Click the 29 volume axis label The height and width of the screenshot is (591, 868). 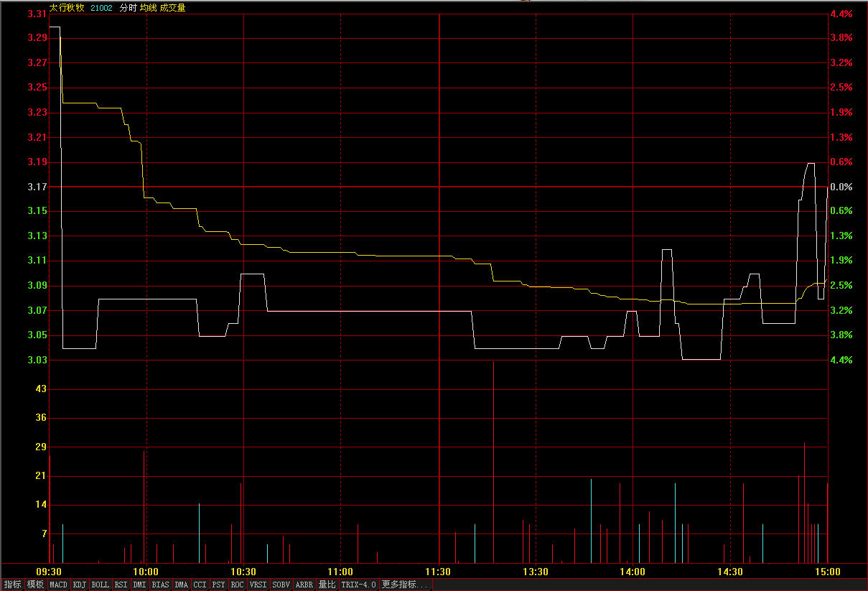pos(41,447)
